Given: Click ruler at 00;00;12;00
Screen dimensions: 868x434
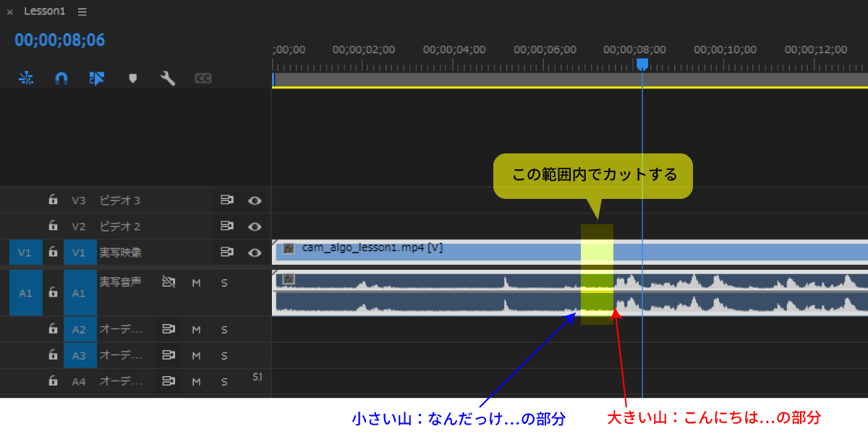Looking at the screenshot, I should click(x=816, y=50).
